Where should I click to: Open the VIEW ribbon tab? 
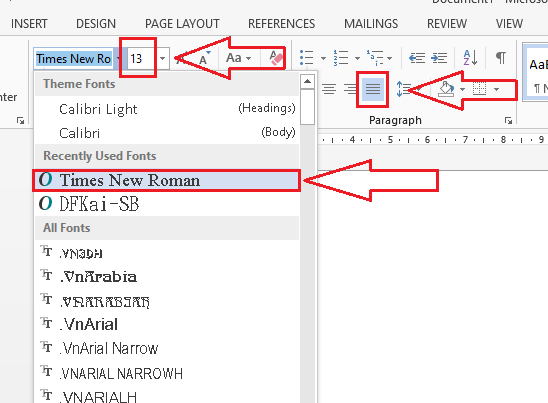point(509,24)
